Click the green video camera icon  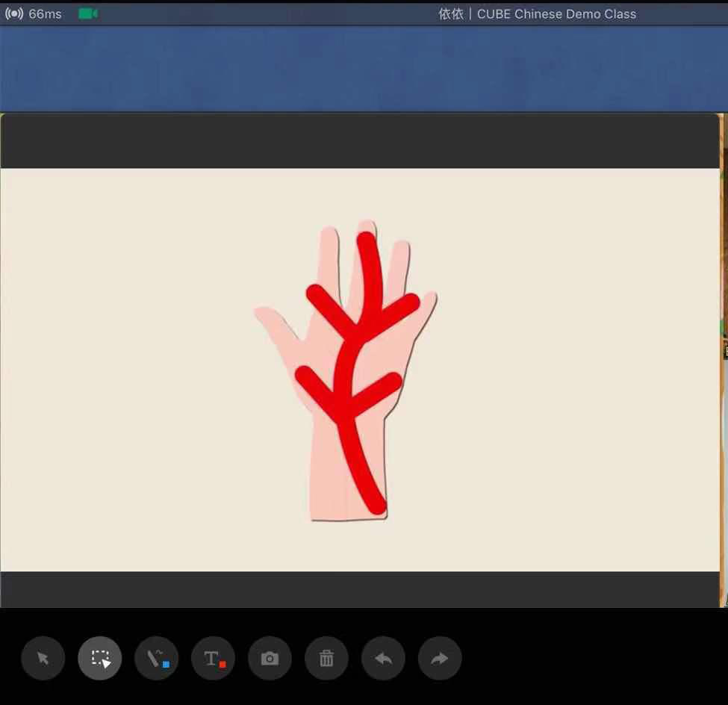pos(88,14)
